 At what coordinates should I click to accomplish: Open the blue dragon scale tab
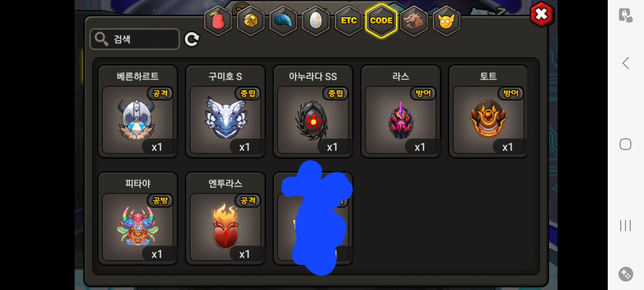click(x=283, y=21)
